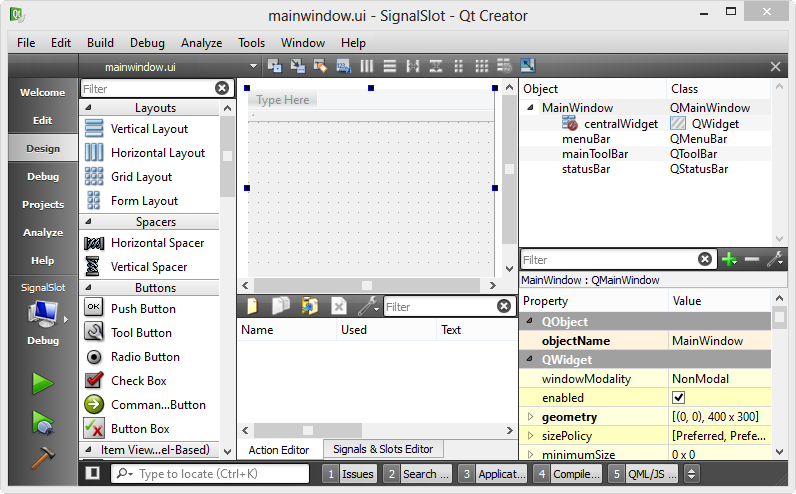This screenshot has width=796, height=494.
Task: Lay out vertically in splitter icon
Action: pos(436,66)
